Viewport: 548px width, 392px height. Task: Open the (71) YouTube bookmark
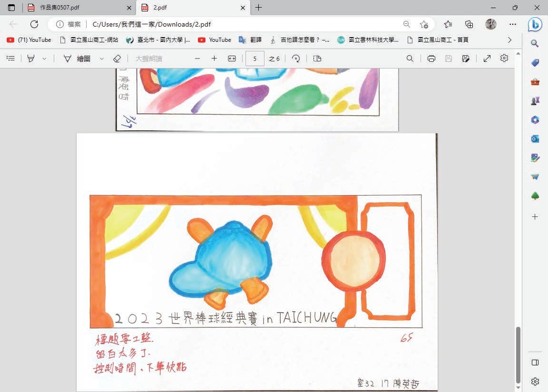[x=29, y=40]
